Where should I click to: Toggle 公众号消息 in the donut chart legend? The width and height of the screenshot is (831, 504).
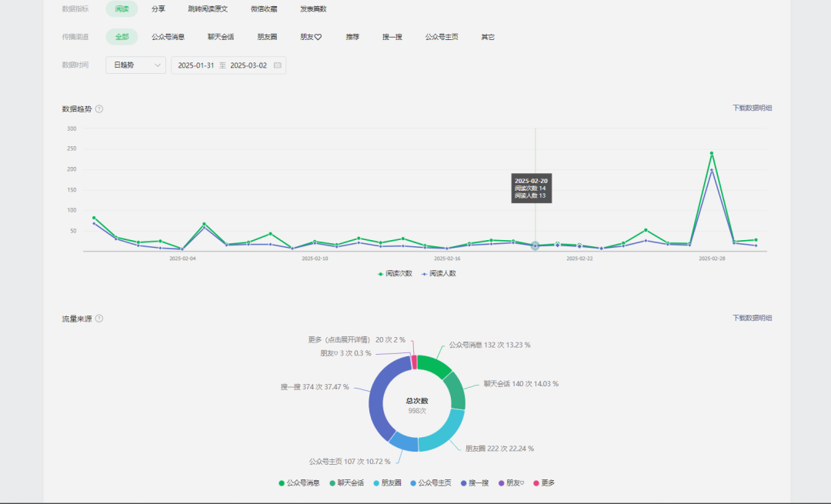coord(299,483)
